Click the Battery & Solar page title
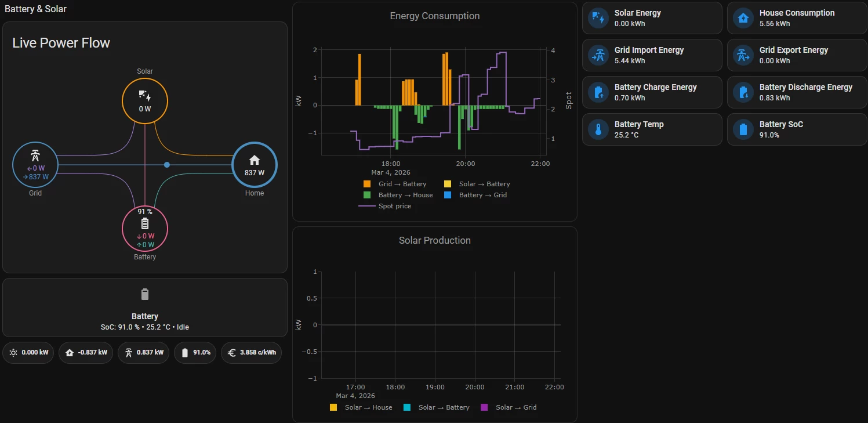 tap(35, 9)
